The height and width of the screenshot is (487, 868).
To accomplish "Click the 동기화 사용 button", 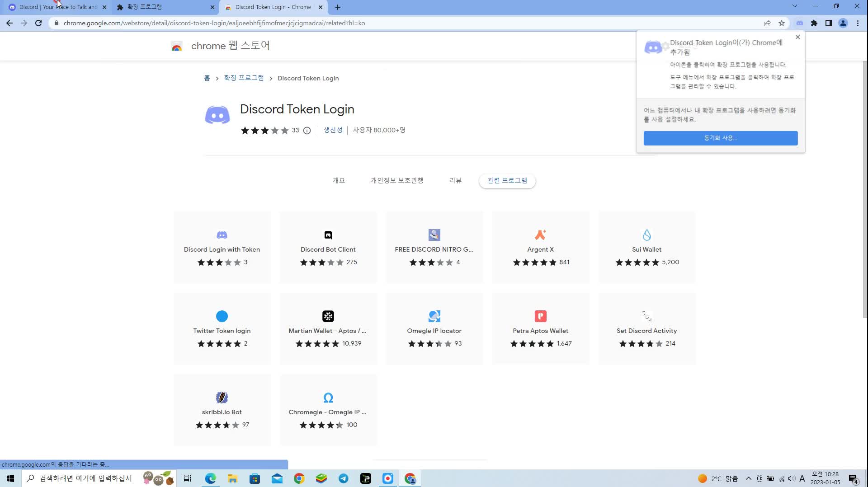I will click(720, 138).
